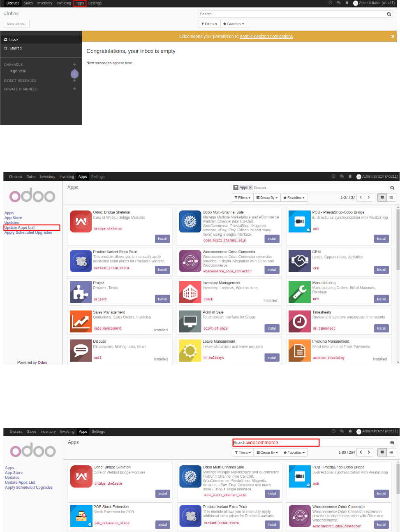Screen dimensions: 400x532
Task: Install the Project module
Action: (x=162, y=299)
